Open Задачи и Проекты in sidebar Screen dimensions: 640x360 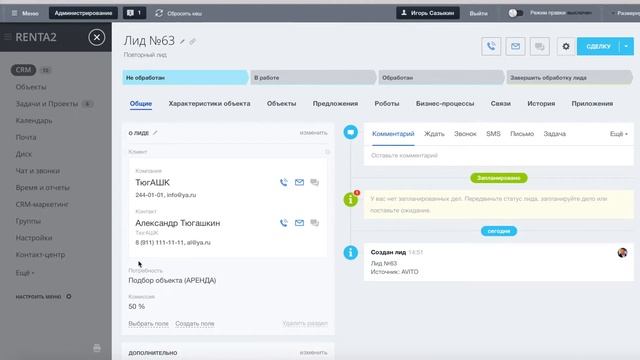(x=47, y=104)
